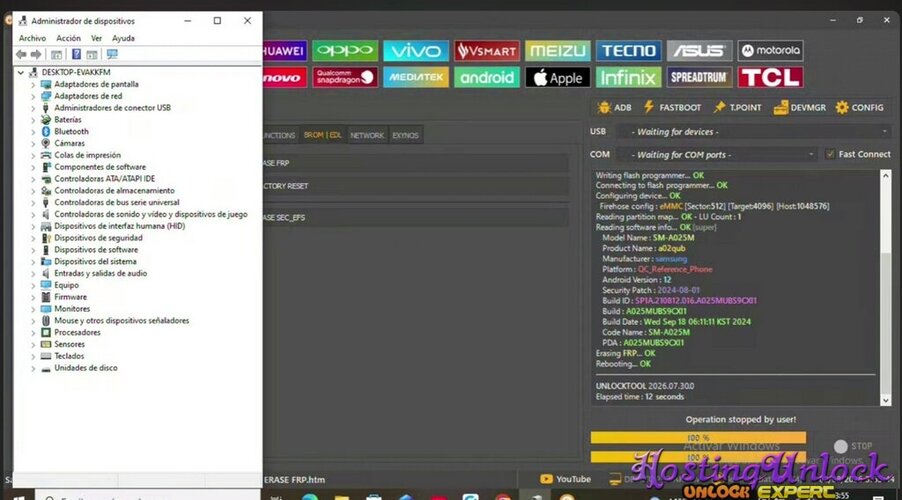Collapse the DESKTOP-EVAKKFM root node
This screenshot has height=500, width=902.
(x=21, y=72)
